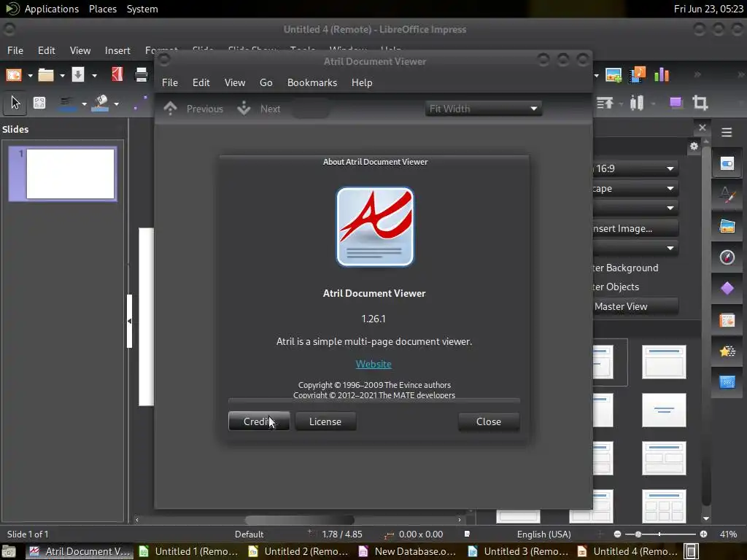Click the zoom in plus button
Screen dimensions: 747x560
coord(703,534)
